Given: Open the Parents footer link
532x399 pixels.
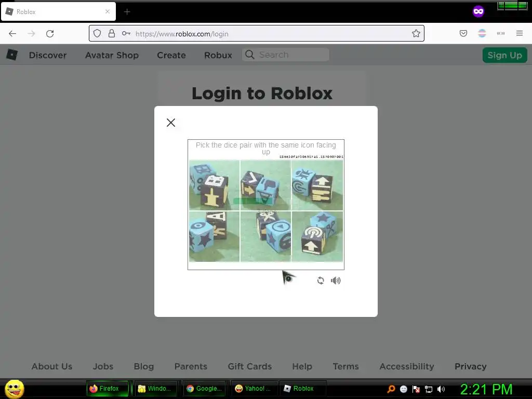Looking at the screenshot, I should (191, 366).
